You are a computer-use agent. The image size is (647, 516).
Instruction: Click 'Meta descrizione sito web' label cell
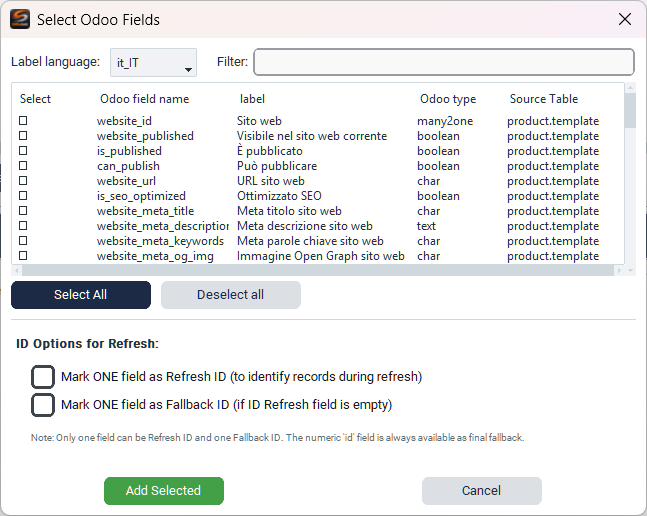[x=305, y=226]
